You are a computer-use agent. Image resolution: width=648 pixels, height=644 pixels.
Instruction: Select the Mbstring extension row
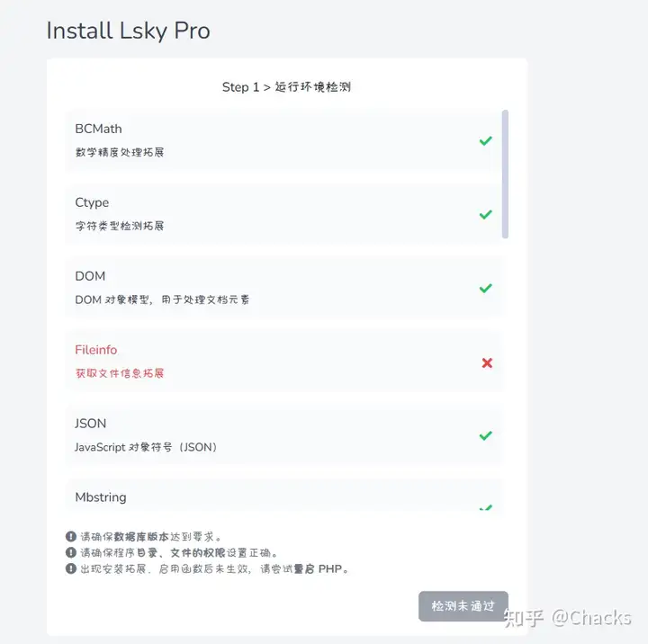tap(283, 495)
